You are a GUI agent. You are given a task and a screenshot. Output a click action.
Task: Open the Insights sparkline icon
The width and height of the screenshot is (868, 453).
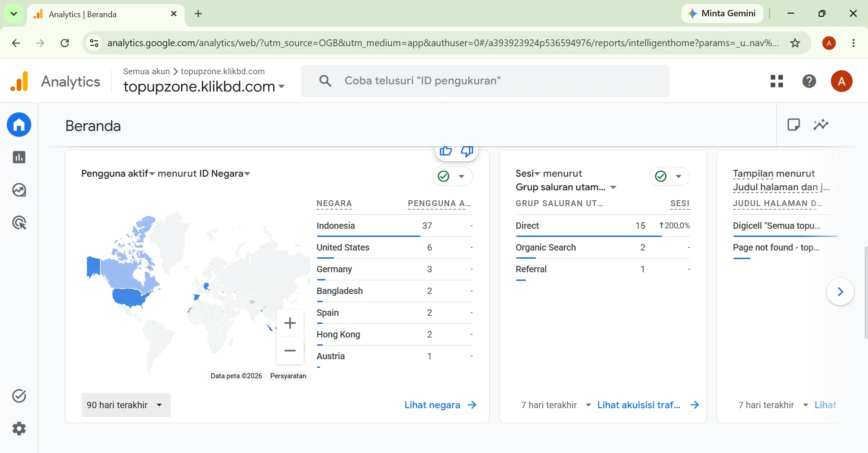pos(820,125)
